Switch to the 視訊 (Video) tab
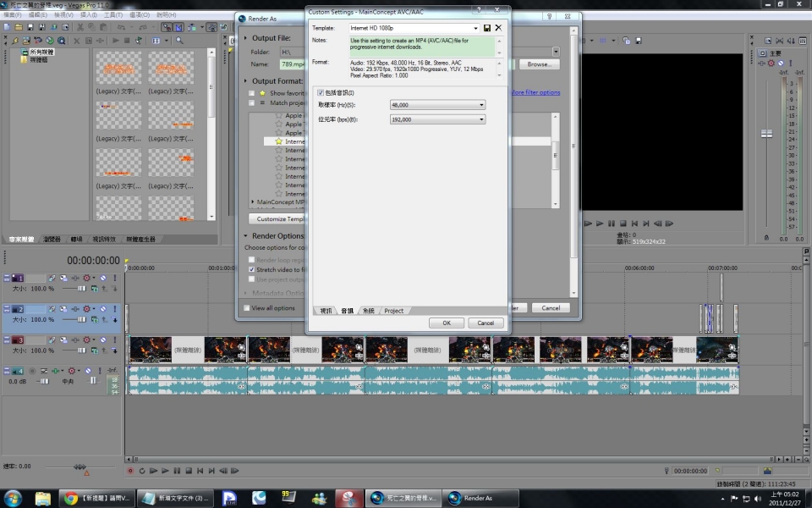Image resolution: width=812 pixels, height=508 pixels. tap(326, 311)
